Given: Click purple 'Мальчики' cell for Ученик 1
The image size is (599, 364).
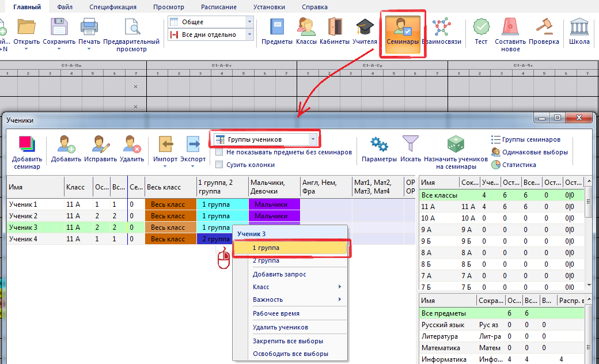Looking at the screenshot, I should [x=274, y=204].
